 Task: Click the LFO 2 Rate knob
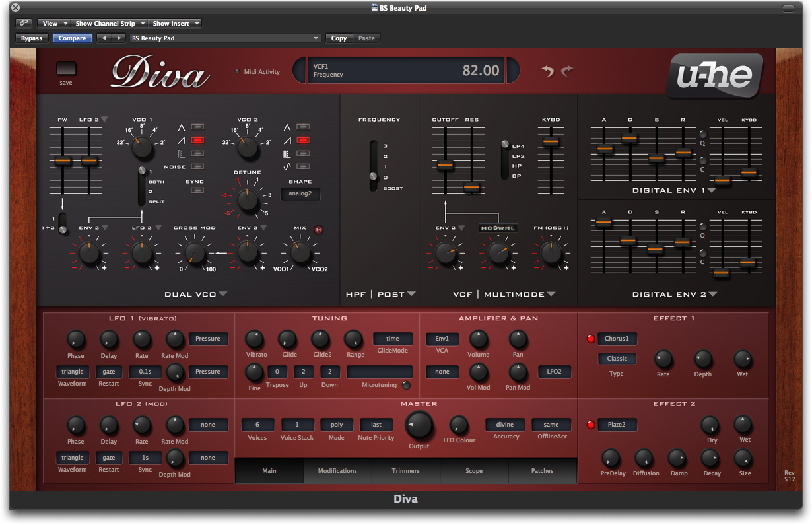pos(142,426)
